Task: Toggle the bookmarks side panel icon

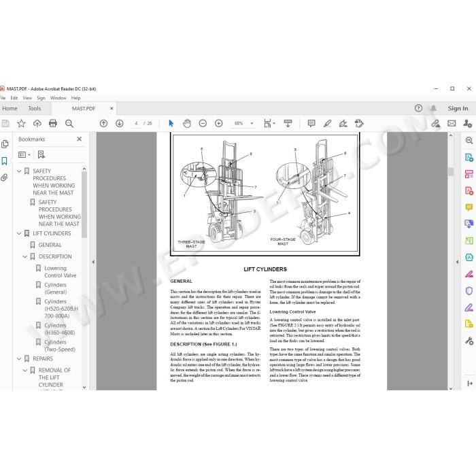Action: 5,161
